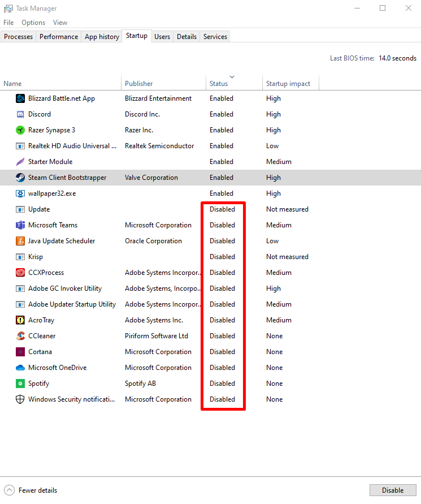The height and width of the screenshot is (504, 421).
Task: Collapse view with Fewer details arrow
Action: [9, 490]
